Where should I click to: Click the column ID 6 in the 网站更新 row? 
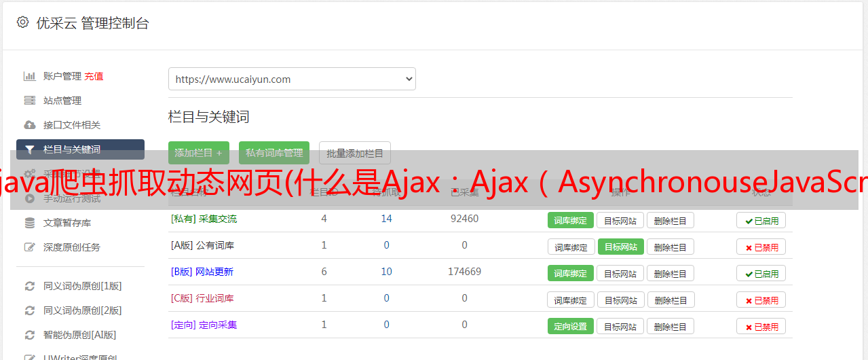[324, 272]
